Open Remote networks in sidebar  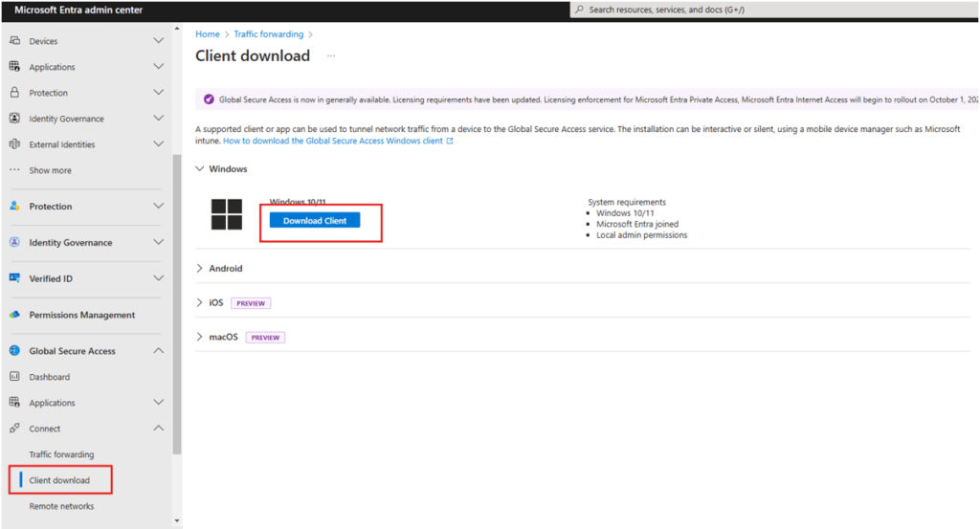coord(61,506)
